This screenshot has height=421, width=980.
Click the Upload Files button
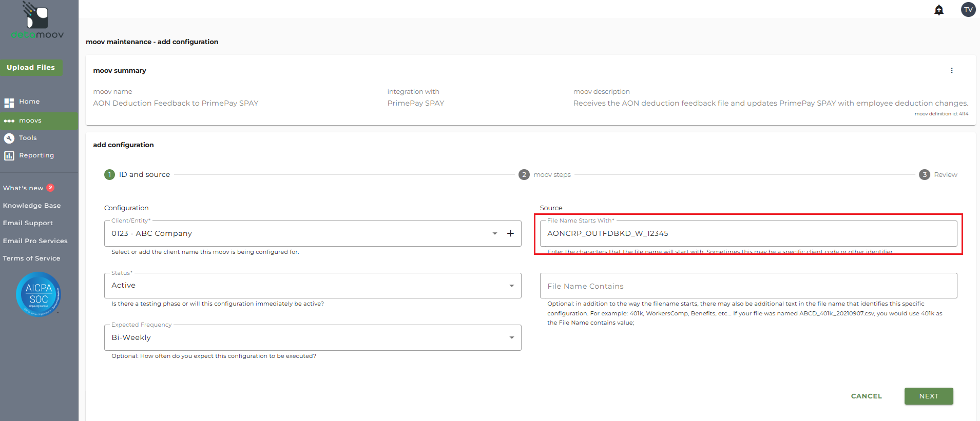click(31, 68)
